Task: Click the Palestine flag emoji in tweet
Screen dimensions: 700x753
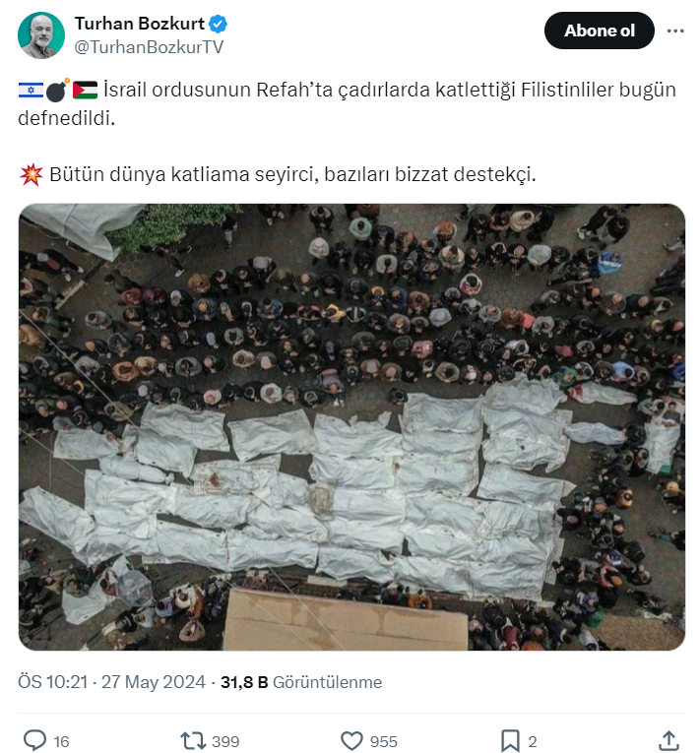Action: 85,90
